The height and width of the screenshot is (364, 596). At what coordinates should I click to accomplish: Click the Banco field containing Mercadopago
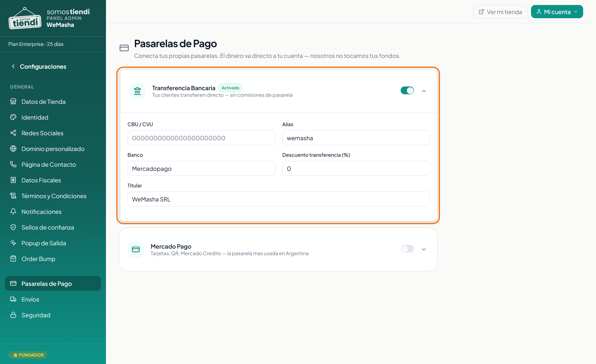pyautogui.click(x=202, y=169)
